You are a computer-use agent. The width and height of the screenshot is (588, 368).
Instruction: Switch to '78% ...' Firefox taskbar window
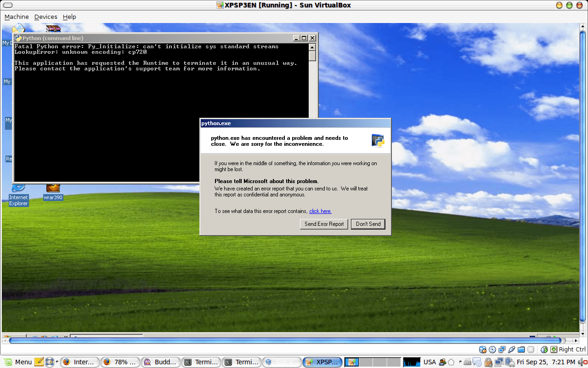click(120, 362)
